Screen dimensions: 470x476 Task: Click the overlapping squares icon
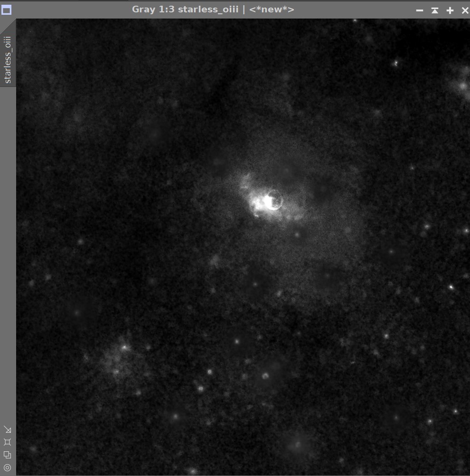pos(7,455)
